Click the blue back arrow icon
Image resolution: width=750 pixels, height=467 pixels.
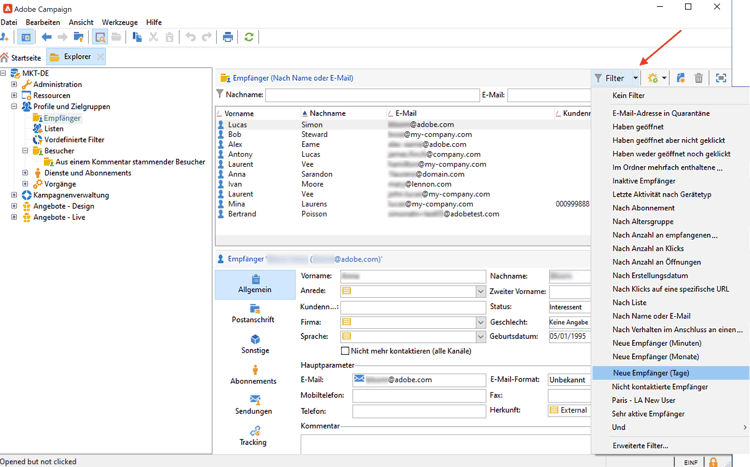[x=46, y=37]
